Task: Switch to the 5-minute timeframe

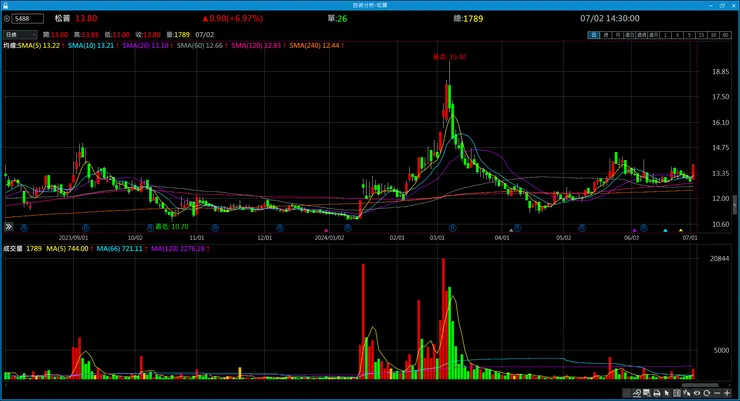Action: pos(690,35)
